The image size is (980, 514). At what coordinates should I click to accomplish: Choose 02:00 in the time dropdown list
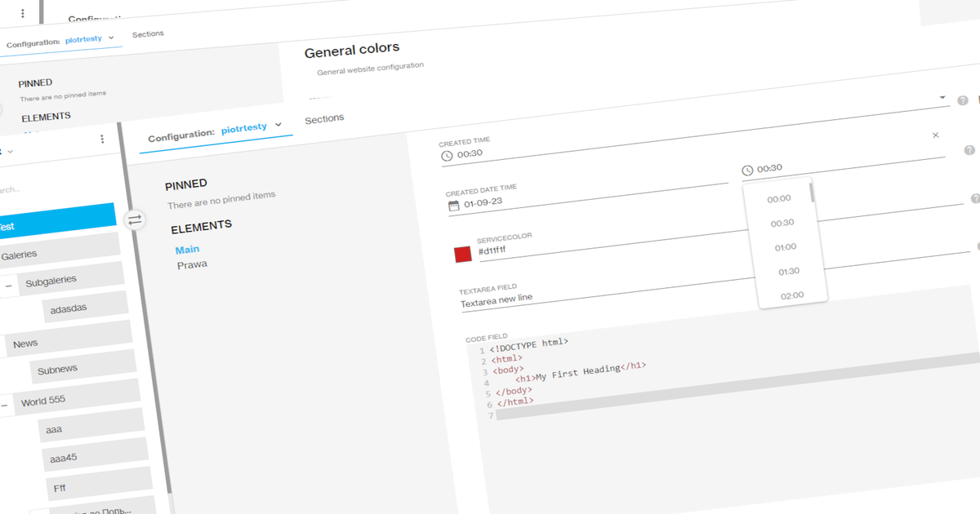(792, 295)
